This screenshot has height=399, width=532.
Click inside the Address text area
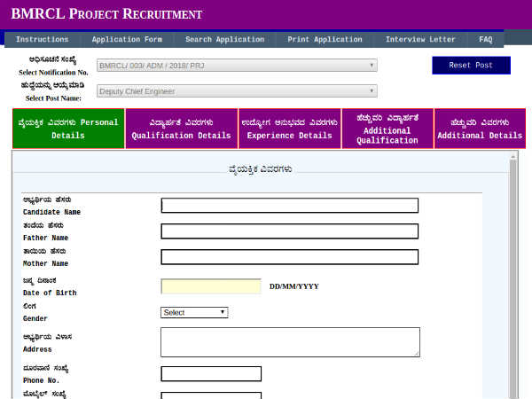point(290,342)
